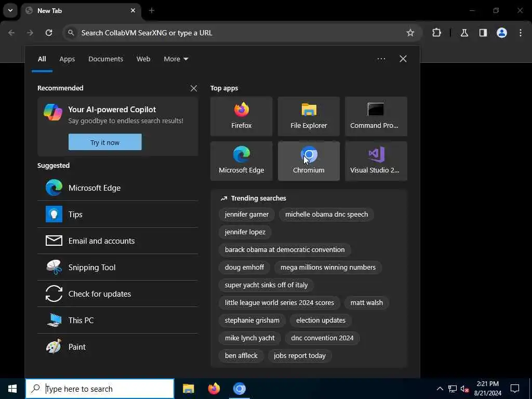The width and height of the screenshot is (532, 399).
Task: Open Email and accounts settings
Action: [x=118, y=241]
